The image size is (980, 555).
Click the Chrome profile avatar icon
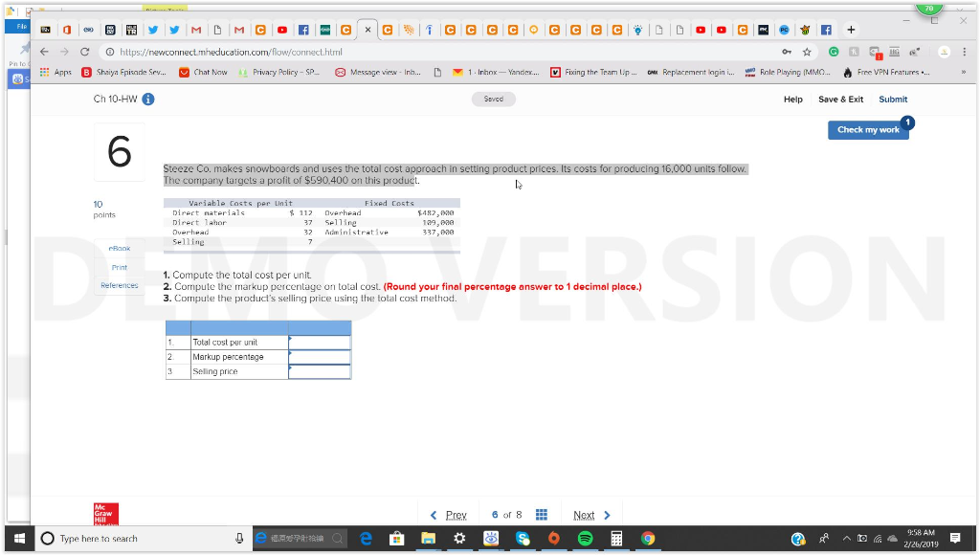(944, 53)
